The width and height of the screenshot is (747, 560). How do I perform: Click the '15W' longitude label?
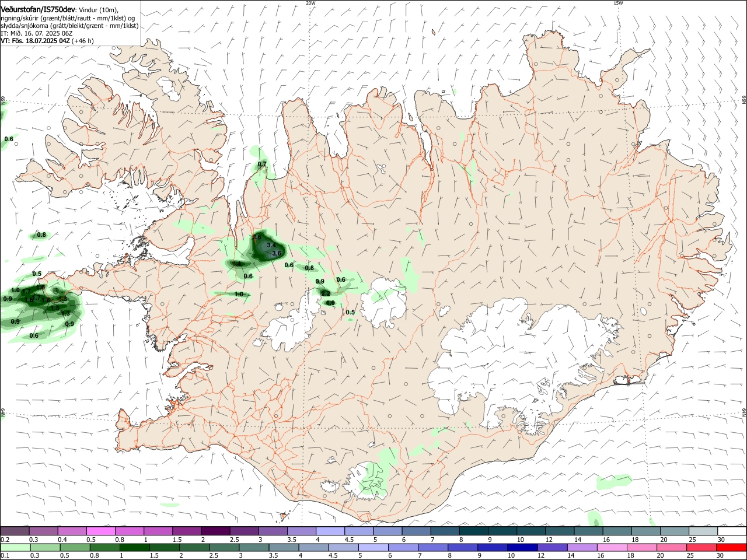click(x=618, y=3)
